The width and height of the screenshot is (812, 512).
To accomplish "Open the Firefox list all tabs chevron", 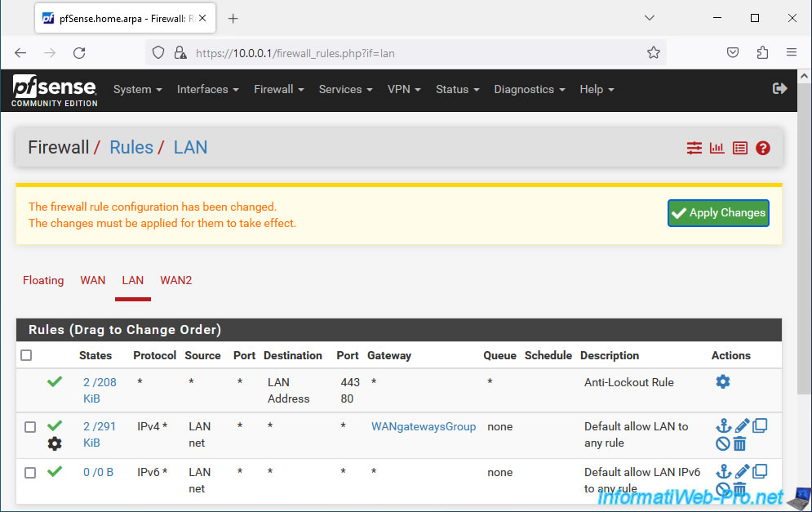I will pos(650,18).
